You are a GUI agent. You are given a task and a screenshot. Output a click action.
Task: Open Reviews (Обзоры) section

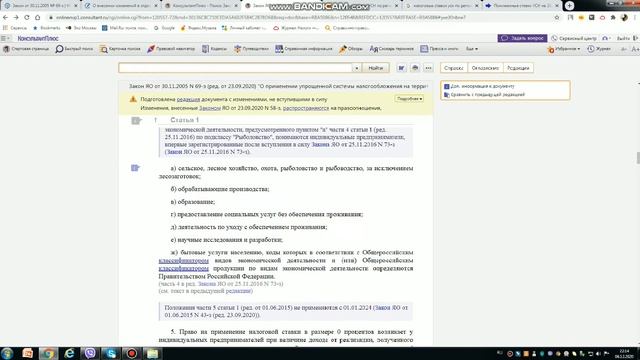(351, 49)
